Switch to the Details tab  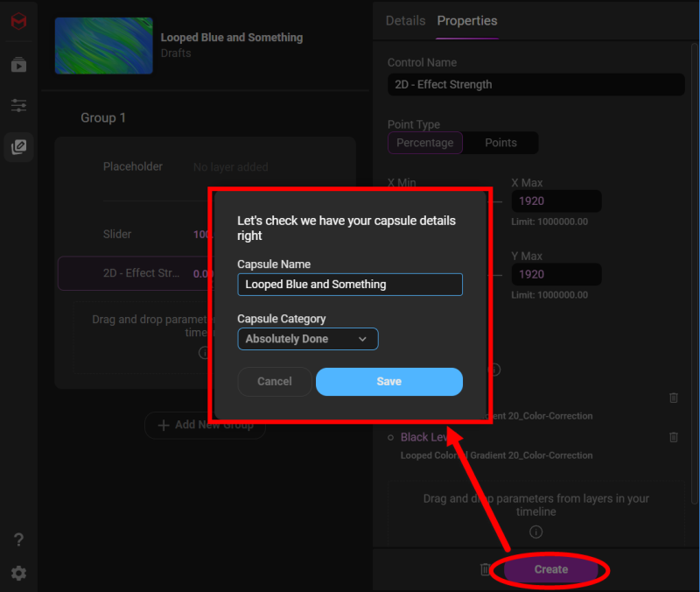[x=405, y=20]
